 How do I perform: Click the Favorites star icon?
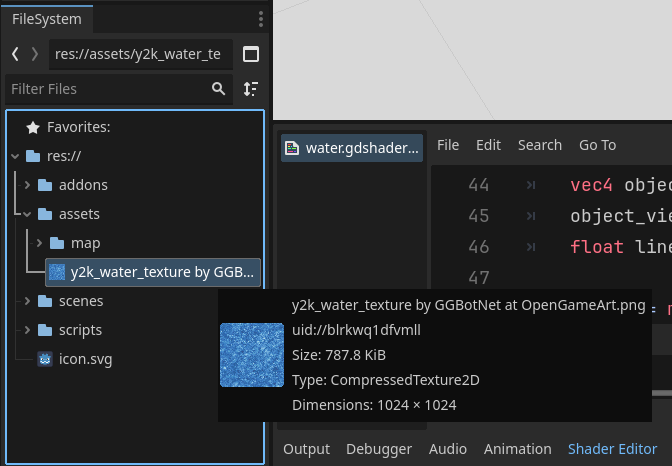tap(33, 127)
